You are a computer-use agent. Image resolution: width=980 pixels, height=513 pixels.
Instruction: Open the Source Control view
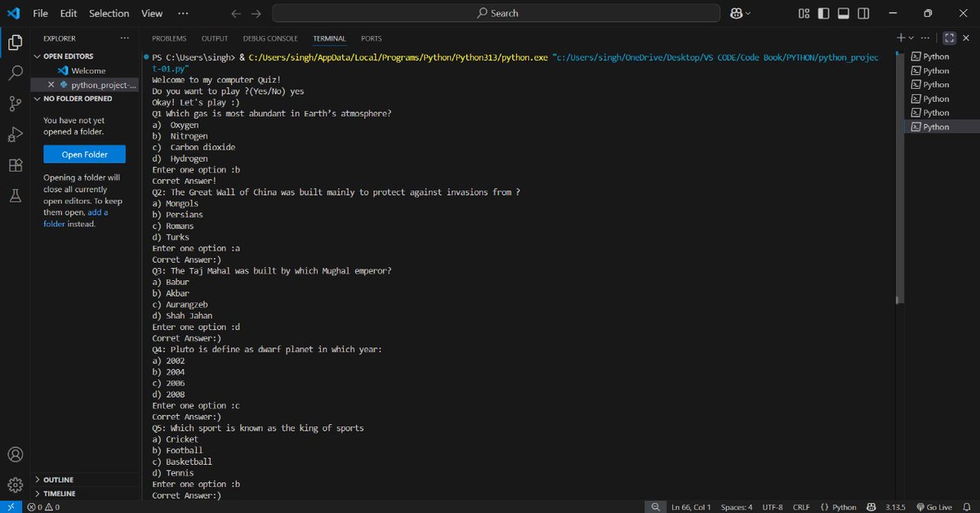[x=15, y=104]
